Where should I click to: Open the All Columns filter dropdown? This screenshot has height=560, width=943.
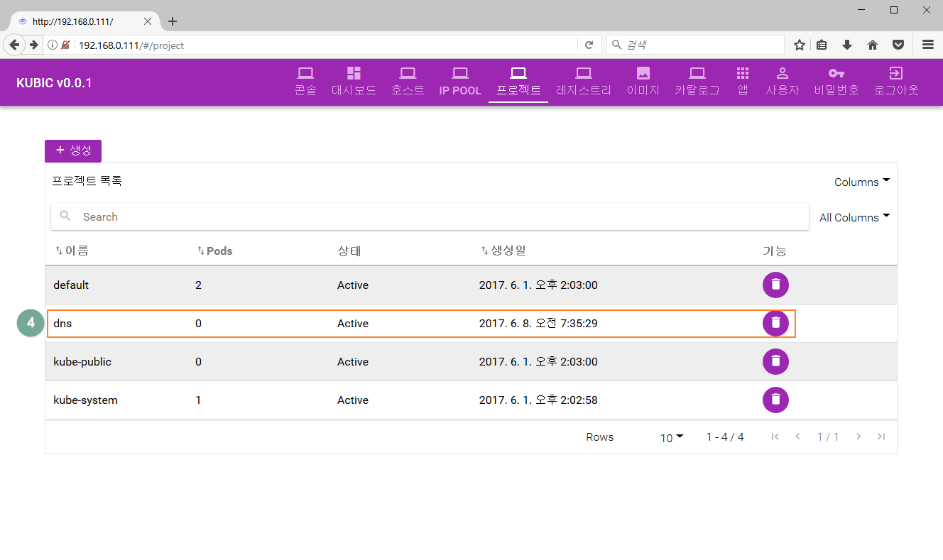[x=854, y=217]
